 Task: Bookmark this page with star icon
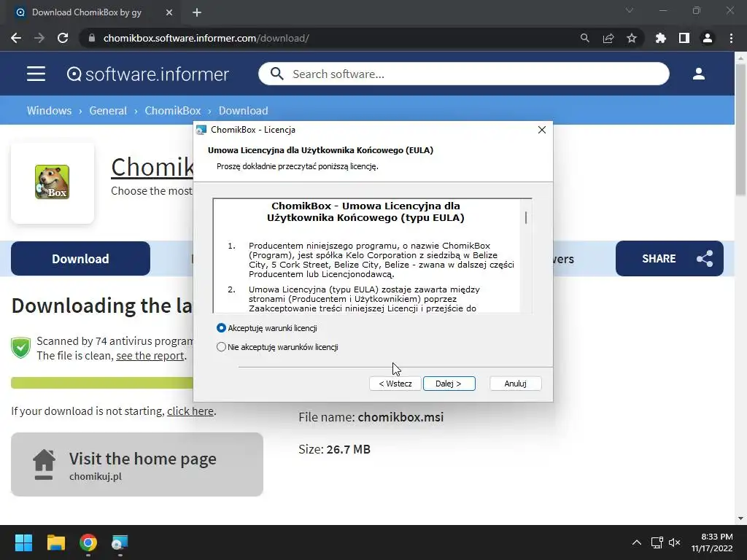point(632,38)
